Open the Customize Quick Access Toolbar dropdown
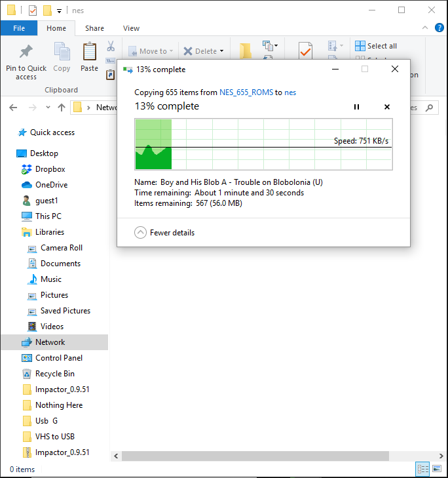 [60, 11]
